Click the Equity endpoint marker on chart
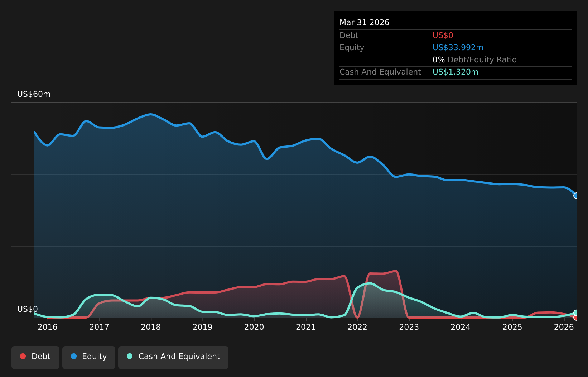The height and width of the screenshot is (377, 588). coord(576,196)
